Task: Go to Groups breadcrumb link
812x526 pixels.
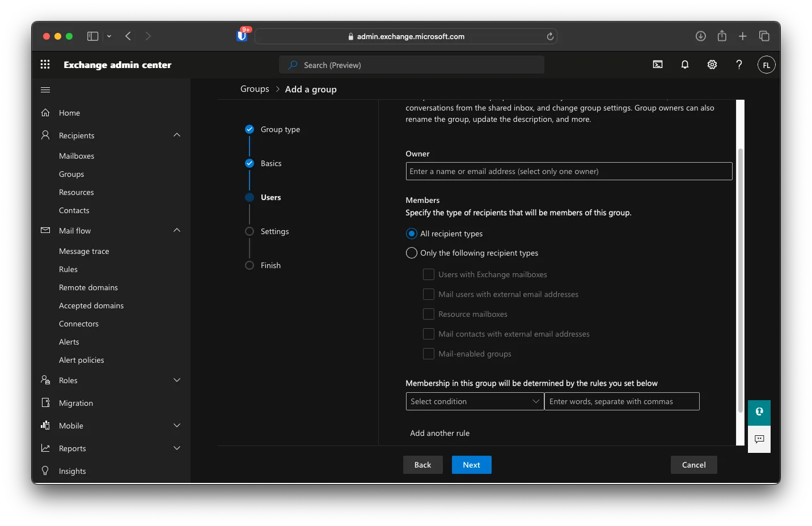Action: point(255,89)
